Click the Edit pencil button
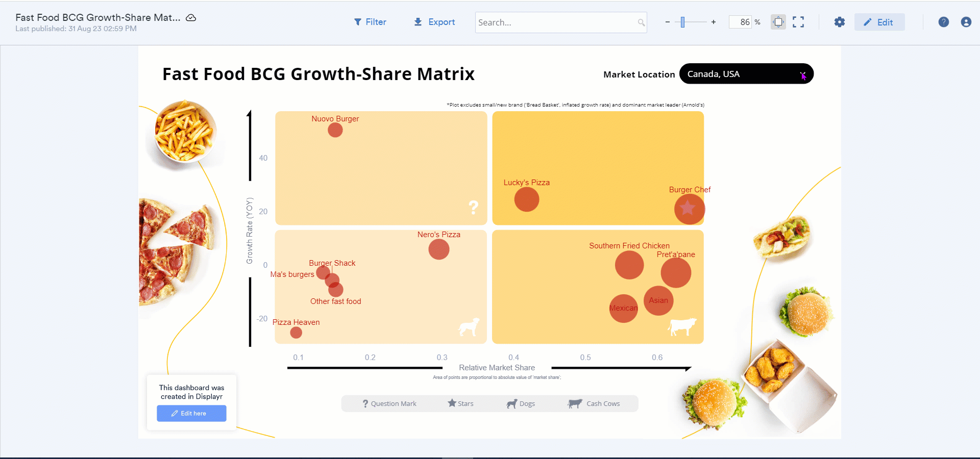The height and width of the screenshot is (459, 980). tap(879, 22)
